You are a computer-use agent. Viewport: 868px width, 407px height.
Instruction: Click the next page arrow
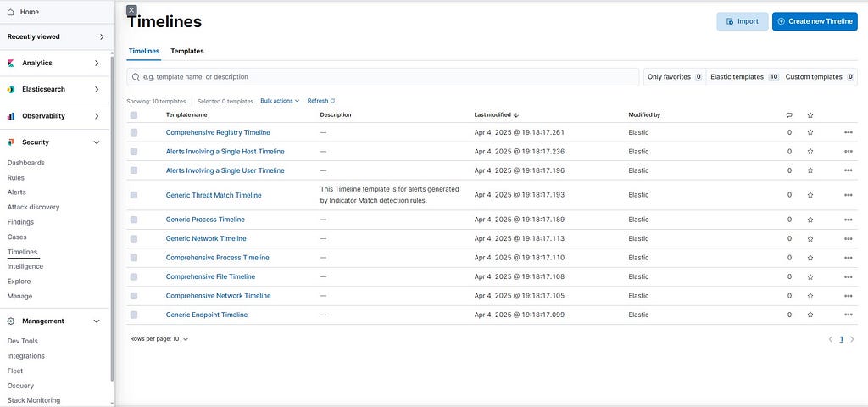(853, 339)
